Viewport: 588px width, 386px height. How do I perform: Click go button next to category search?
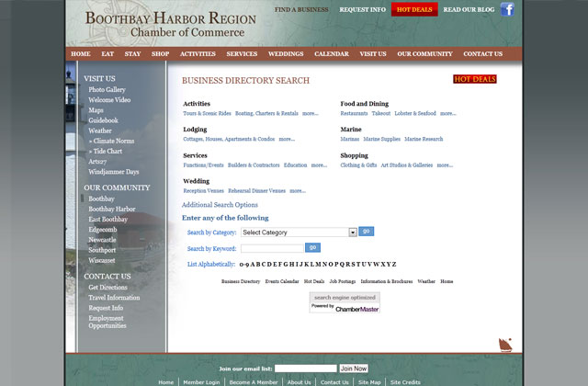tap(366, 231)
